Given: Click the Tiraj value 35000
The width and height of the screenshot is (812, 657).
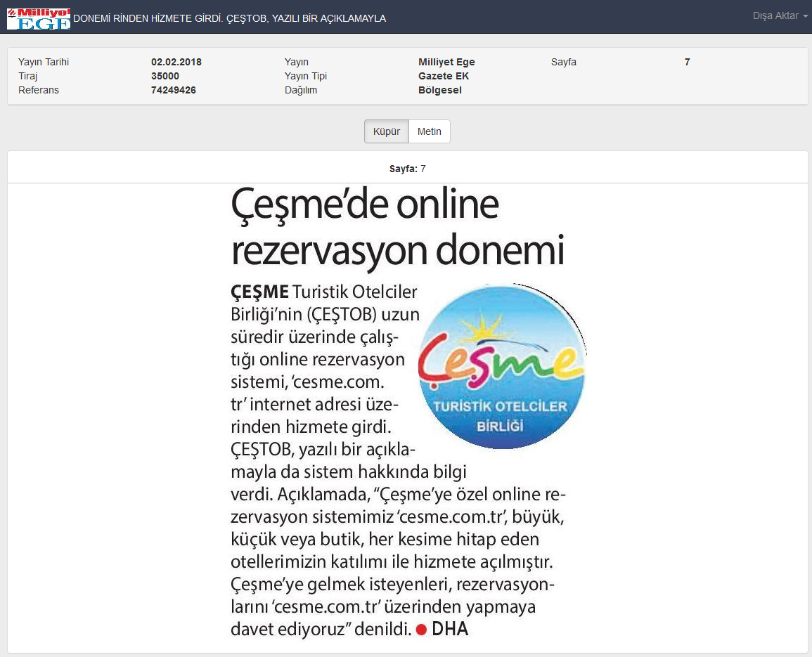Looking at the screenshot, I should click(x=165, y=76).
